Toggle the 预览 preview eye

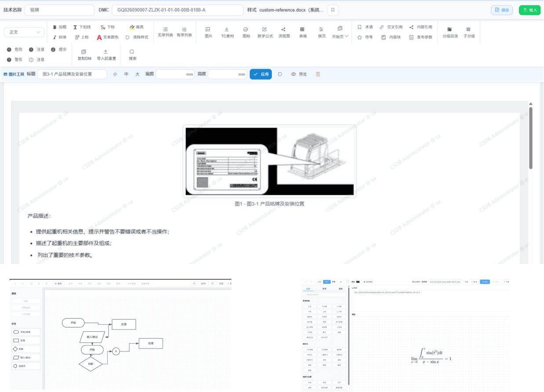[299, 74]
